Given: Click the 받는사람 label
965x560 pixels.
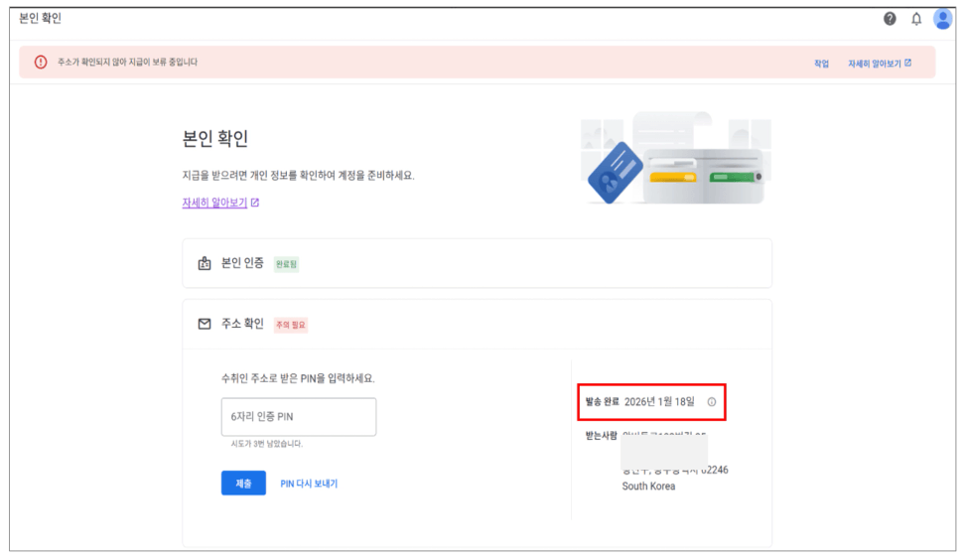Looking at the screenshot, I should [x=601, y=436].
